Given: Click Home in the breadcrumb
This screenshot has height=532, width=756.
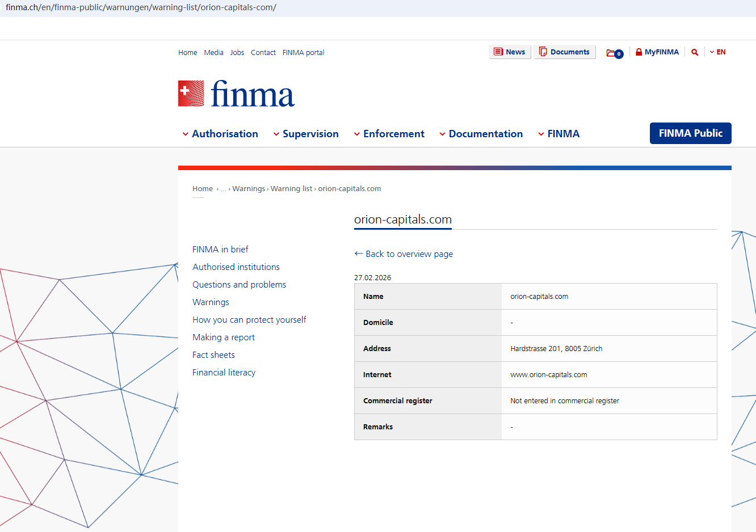Looking at the screenshot, I should point(203,189).
